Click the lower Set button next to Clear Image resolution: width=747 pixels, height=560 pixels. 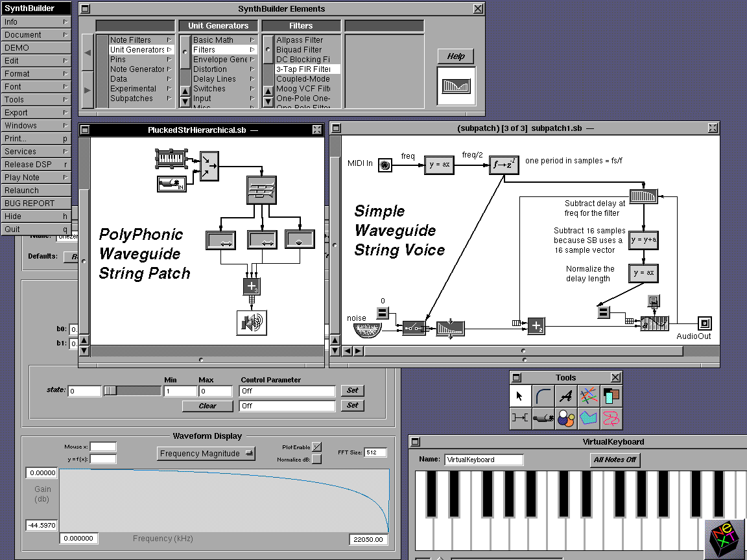tap(353, 405)
